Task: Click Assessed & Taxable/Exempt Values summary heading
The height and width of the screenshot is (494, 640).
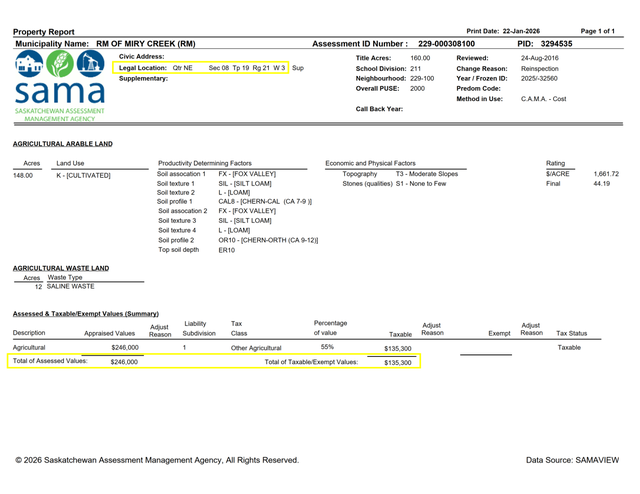Action: pyautogui.click(x=85, y=314)
